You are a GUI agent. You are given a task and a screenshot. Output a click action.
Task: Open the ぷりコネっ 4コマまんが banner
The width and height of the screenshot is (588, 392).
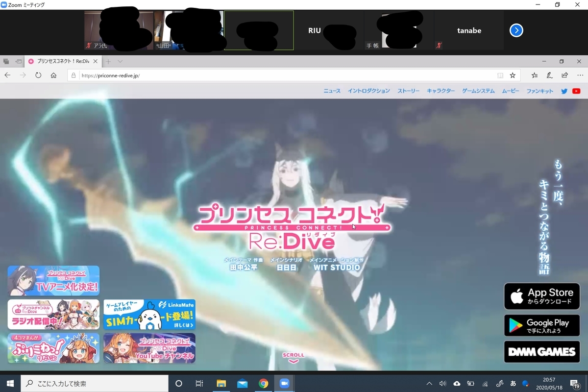[53, 348]
